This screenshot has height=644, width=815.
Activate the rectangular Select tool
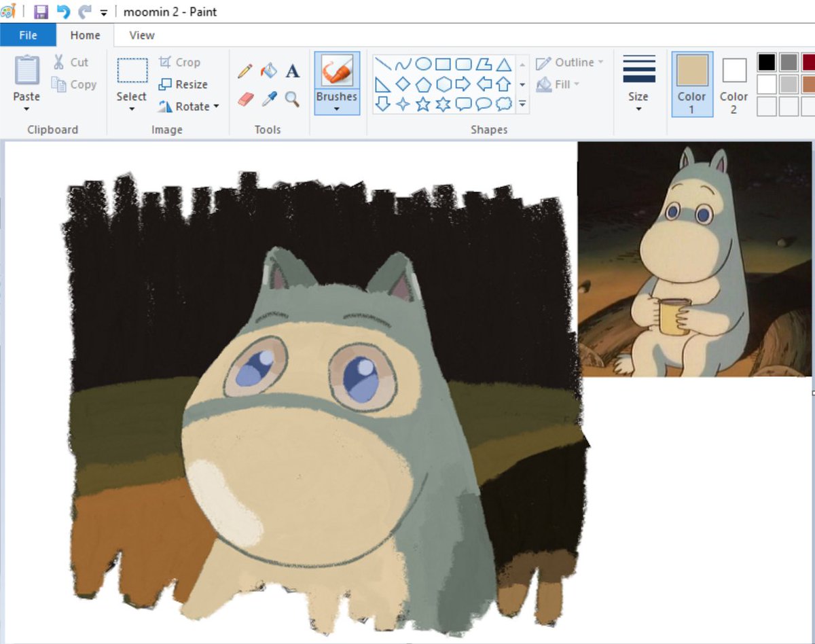(132, 70)
